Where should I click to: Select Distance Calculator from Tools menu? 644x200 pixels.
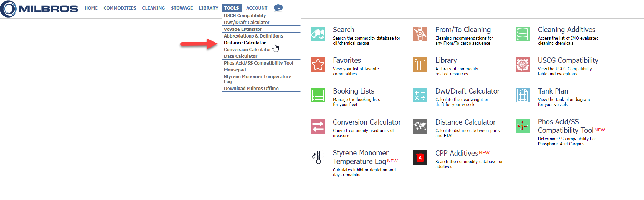pos(245,43)
